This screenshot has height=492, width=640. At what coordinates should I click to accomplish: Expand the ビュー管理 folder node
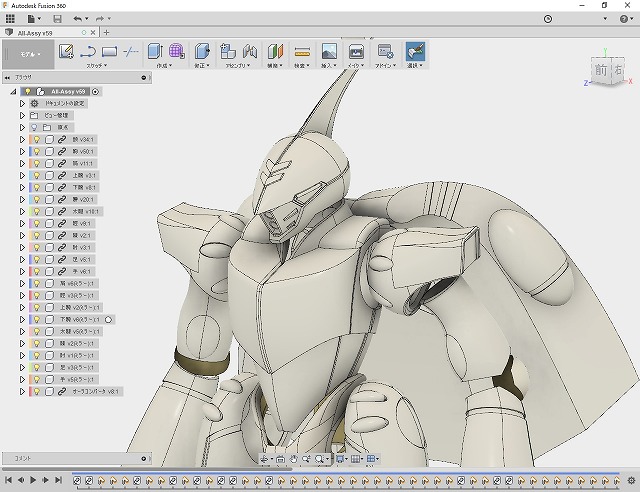(22, 116)
